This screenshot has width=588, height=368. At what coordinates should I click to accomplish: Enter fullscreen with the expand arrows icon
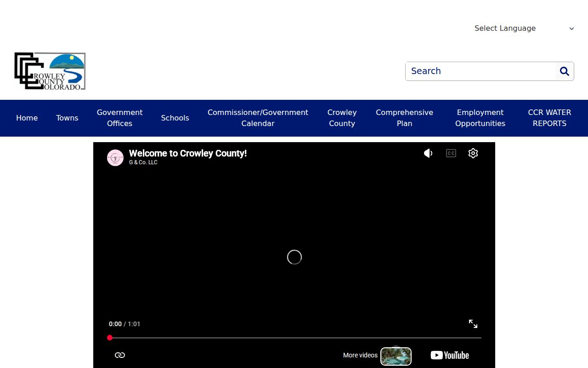tap(473, 324)
